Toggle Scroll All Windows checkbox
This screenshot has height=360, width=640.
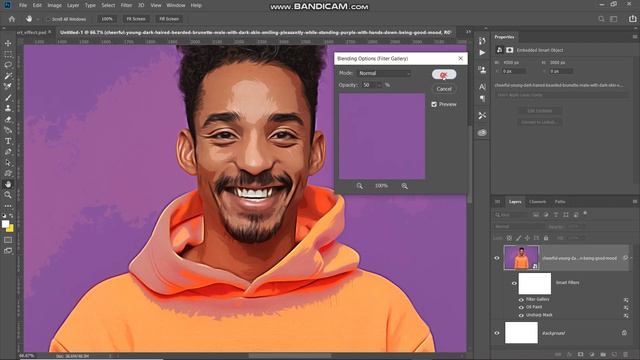coord(48,19)
